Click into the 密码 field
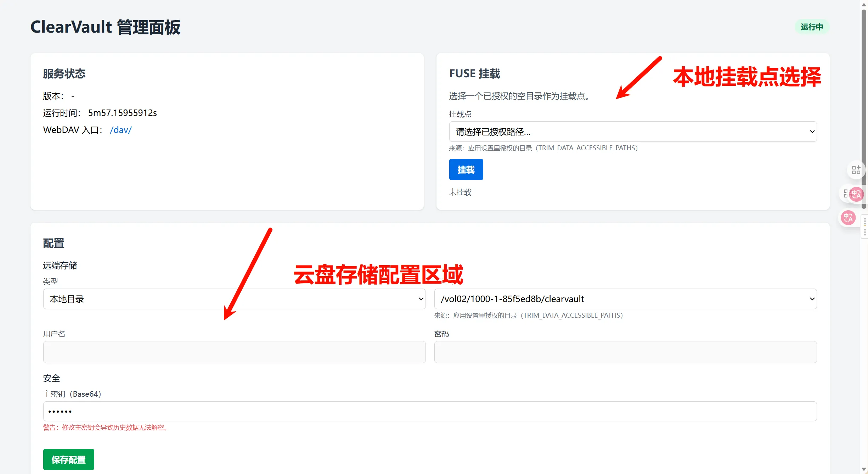Image resolution: width=868 pixels, height=474 pixels. tap(625, 352)
